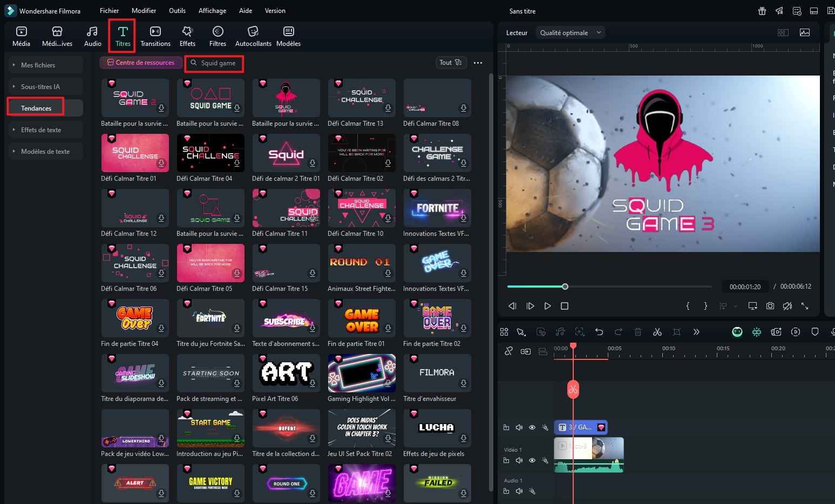
Task: Open the Fichier menu
Action: pos(109,11)
